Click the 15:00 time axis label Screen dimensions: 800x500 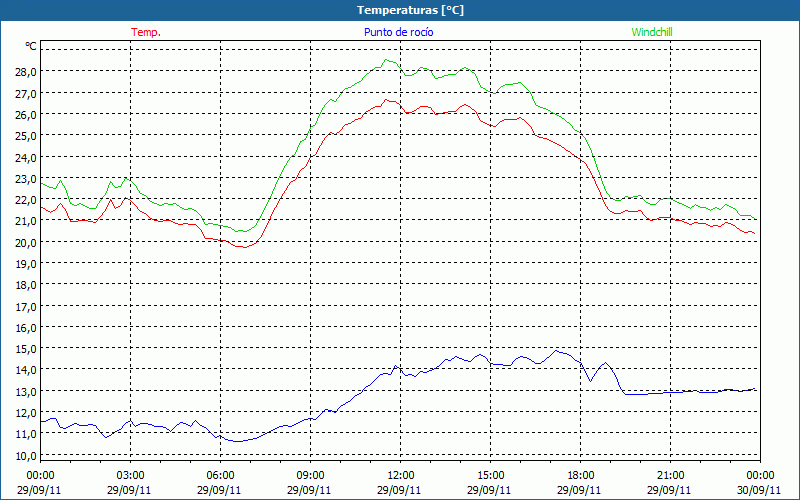491,475
